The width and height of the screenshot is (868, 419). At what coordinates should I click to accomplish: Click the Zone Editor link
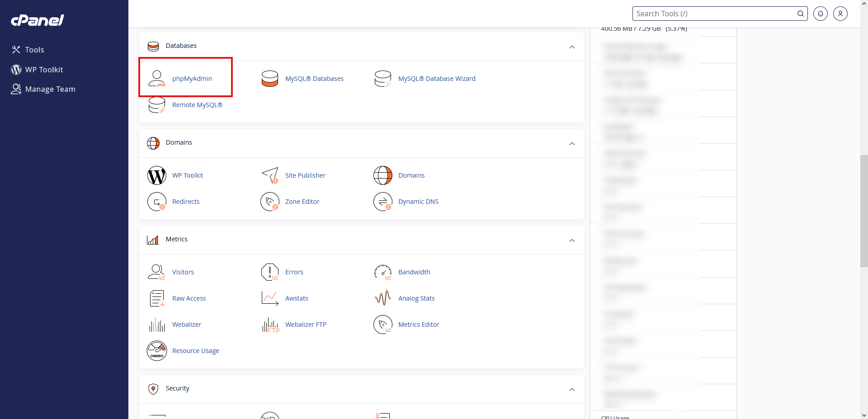[x=302, y=202]
